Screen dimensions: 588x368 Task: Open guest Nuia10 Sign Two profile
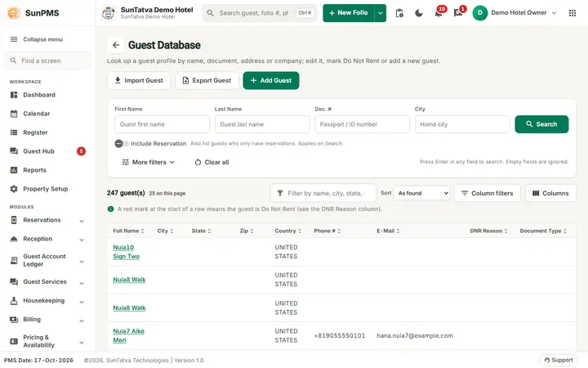pyautogui.click(x=127, y=252)
